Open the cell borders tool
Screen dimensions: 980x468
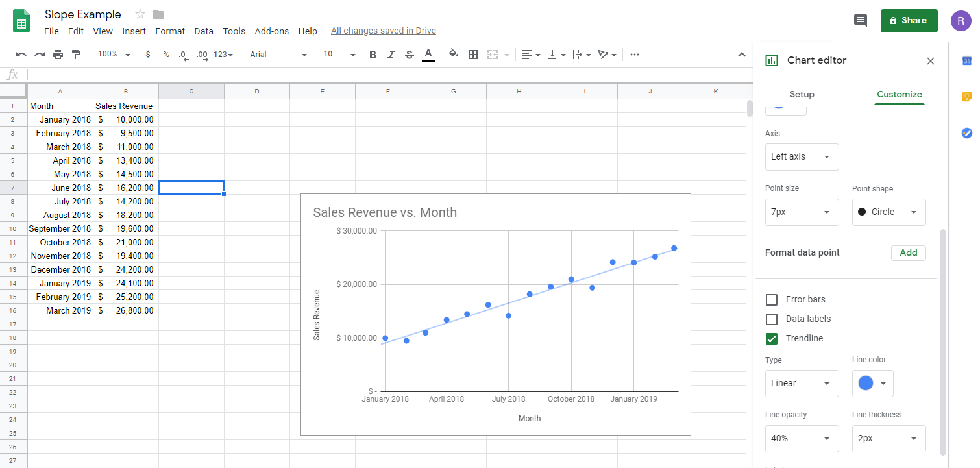pyautogui.click(x=473, y=55)
